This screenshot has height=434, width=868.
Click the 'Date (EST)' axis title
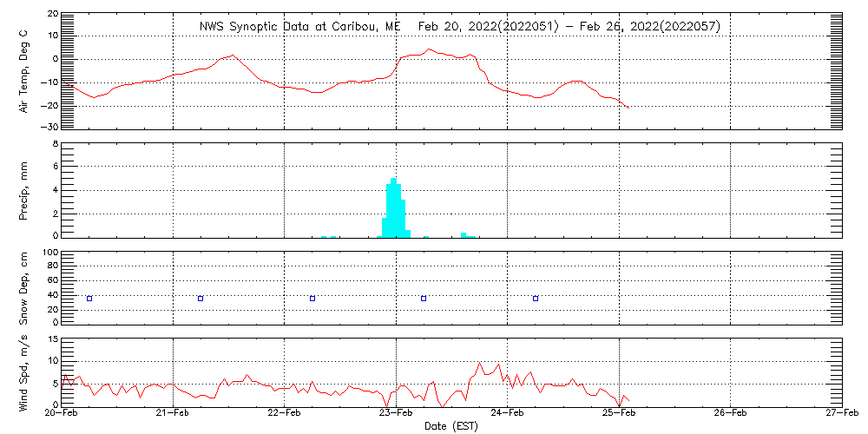click(x=451, y=426)
